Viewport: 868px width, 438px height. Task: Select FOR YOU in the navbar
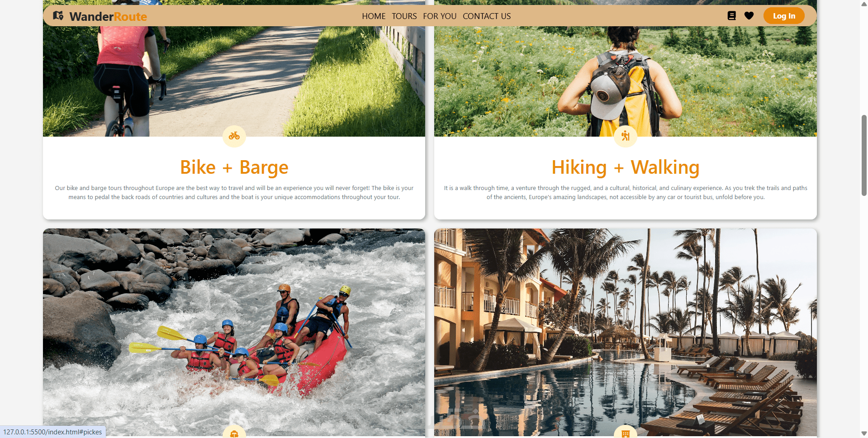coord(440,16)
